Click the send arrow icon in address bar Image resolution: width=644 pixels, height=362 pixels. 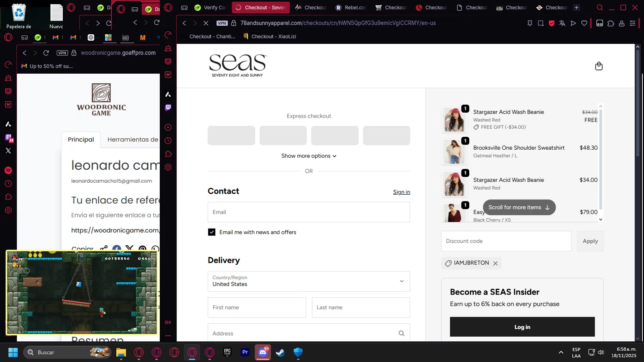(573, 23)
